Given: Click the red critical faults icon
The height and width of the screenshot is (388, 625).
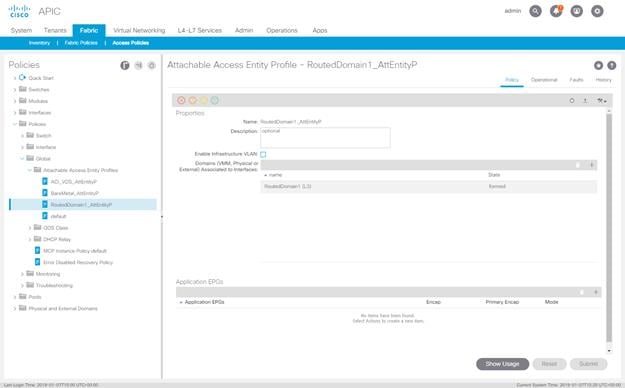Looking at the screenshot, I should 181,100.
